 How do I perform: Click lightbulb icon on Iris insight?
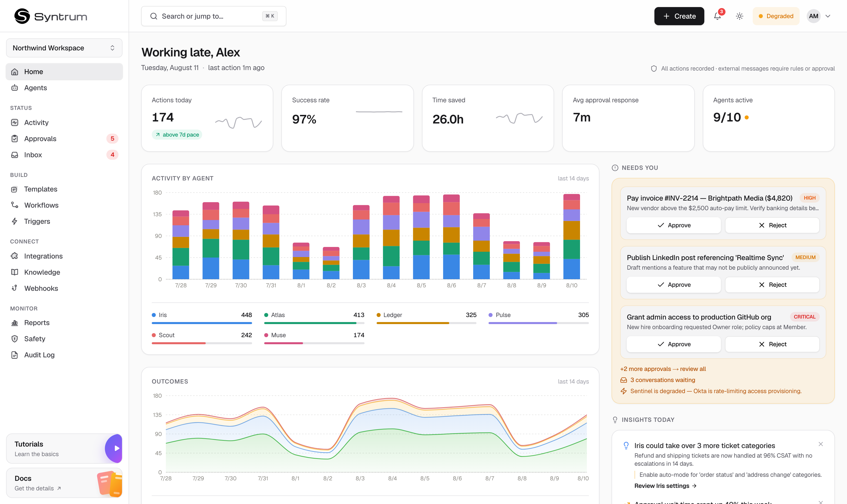click(x=626, y=446)
